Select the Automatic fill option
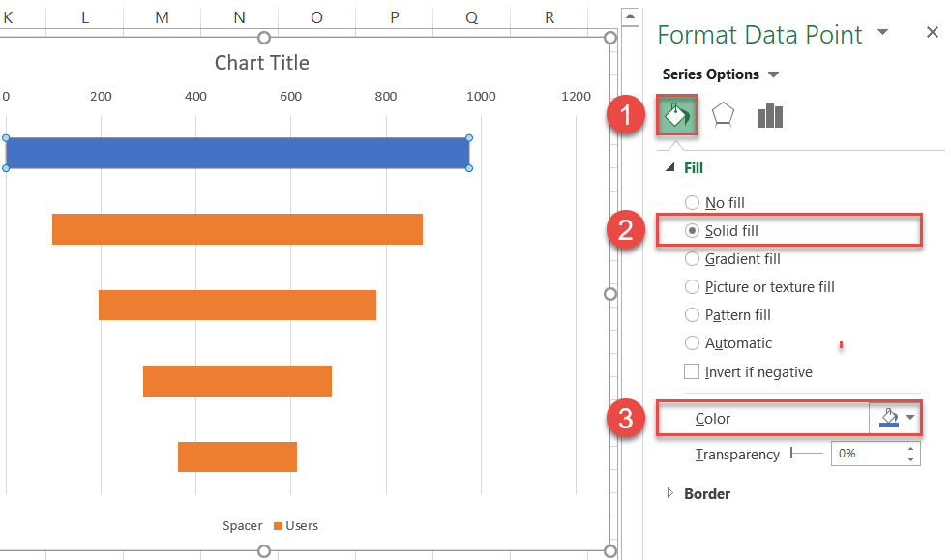The height and width of the screenshot is (560, 951). [692, 343]
